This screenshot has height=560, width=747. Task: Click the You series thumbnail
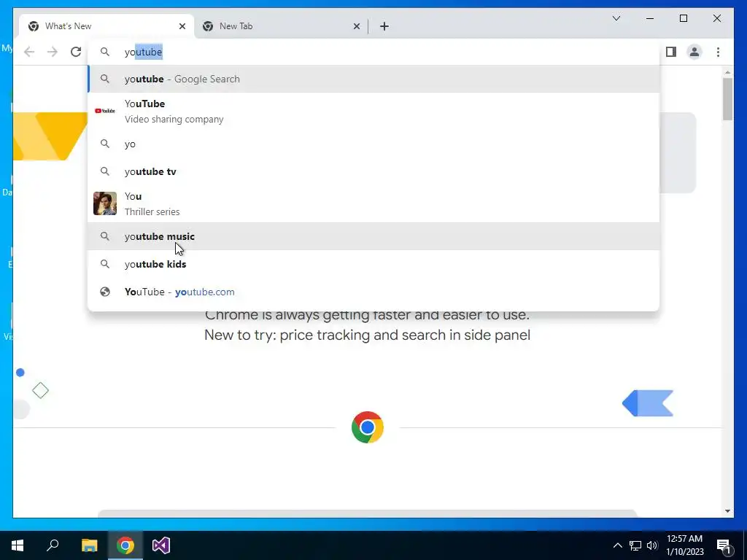105,203
